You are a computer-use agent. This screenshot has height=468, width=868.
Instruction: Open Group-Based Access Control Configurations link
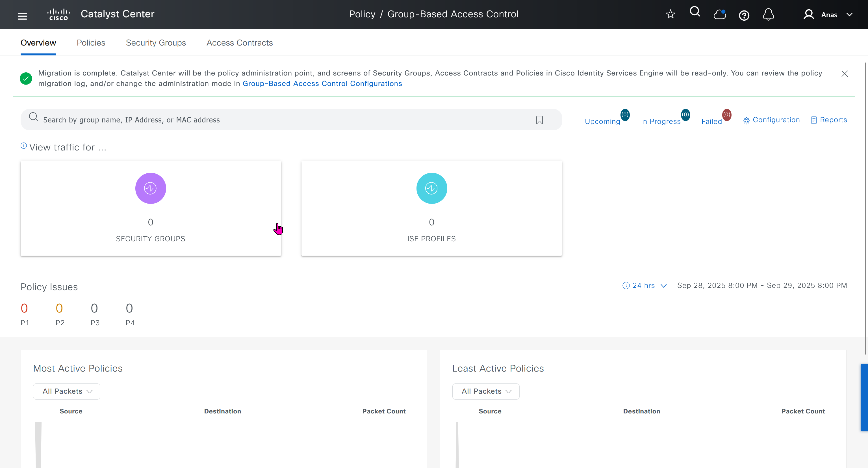coord(322,84)
